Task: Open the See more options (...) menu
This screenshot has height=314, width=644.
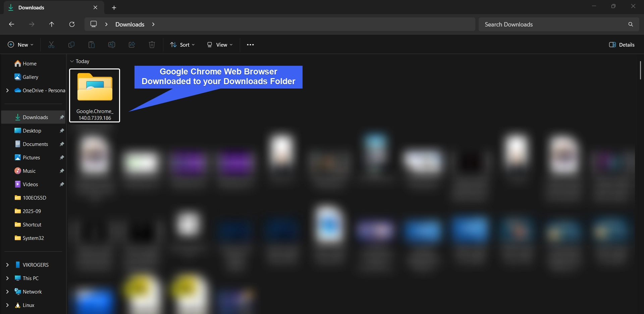Action: 250,44
